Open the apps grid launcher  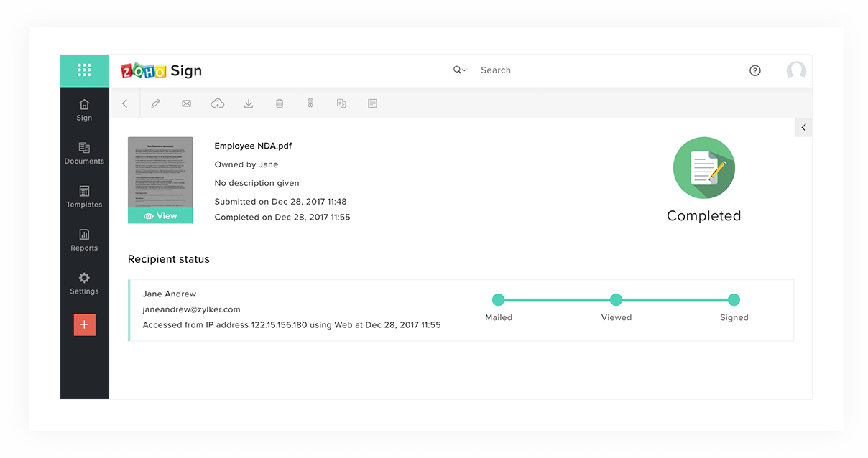[x=84, y=70]
